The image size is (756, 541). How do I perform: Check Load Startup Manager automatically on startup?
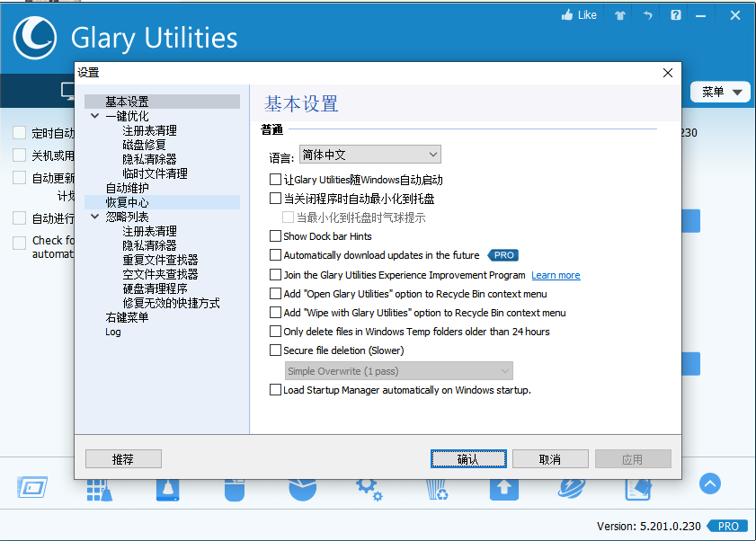[x=275, y=389]
